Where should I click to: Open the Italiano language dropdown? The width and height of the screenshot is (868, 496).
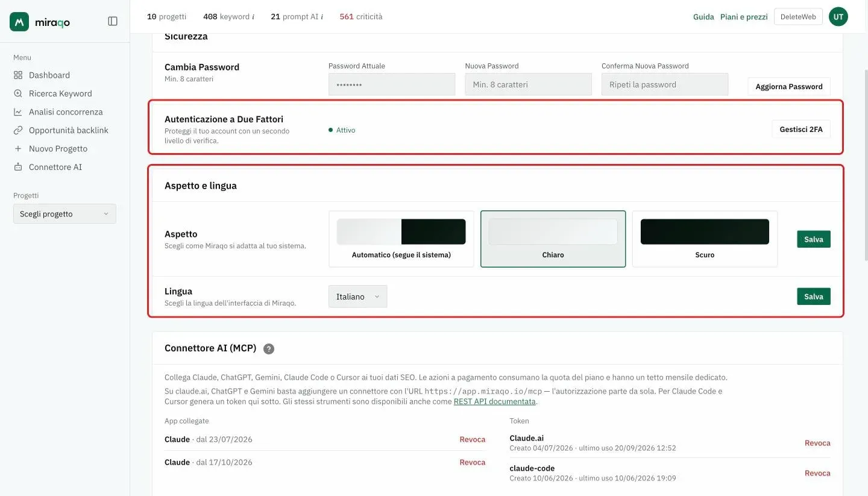358,297
